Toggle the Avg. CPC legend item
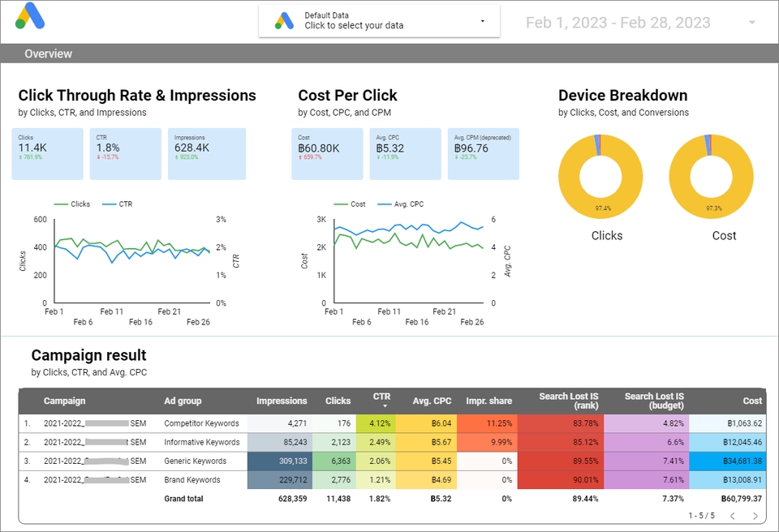The image size is (779, 532). coord(400,204)
